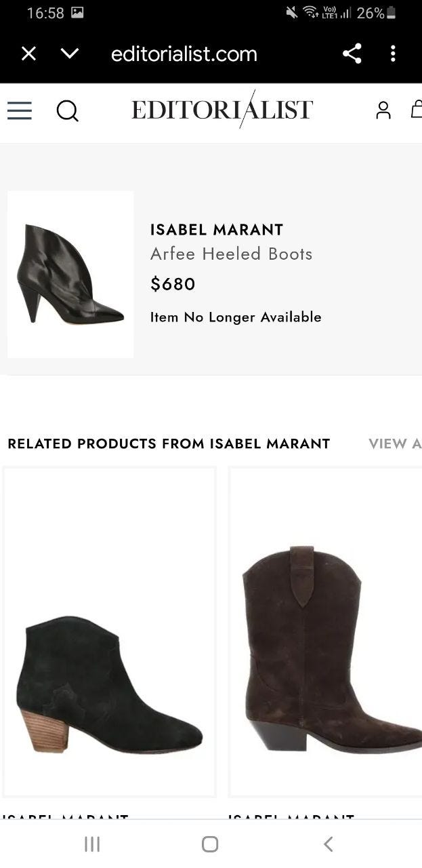Click the Isabel Marant brand name
Viewport: 422px width, 868px height.
coord(217,229)
